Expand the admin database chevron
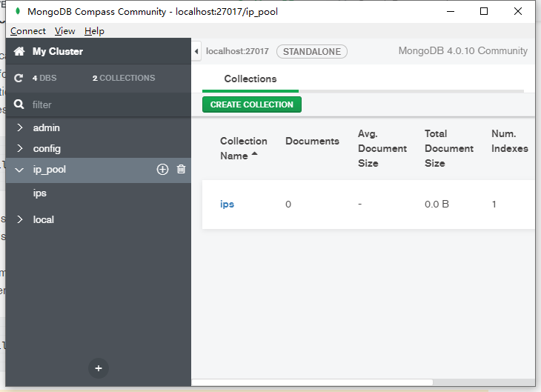 tap(20, 127)
